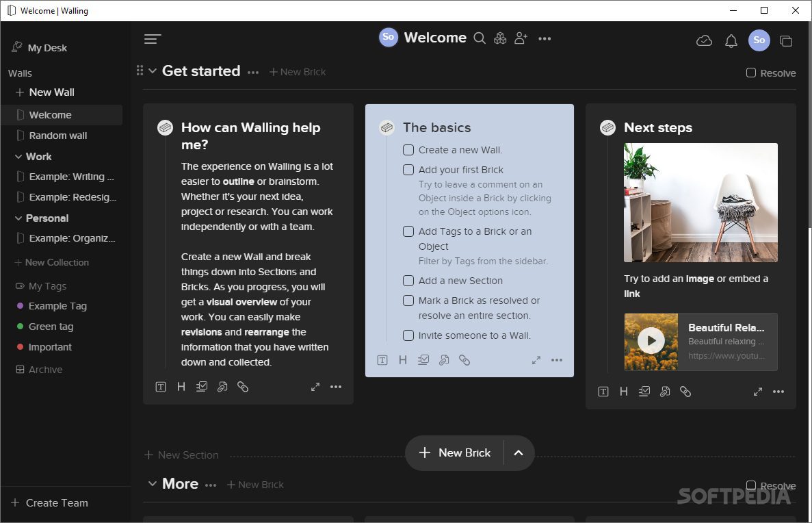Add link in Next steps brick

[x=685, y=392]
